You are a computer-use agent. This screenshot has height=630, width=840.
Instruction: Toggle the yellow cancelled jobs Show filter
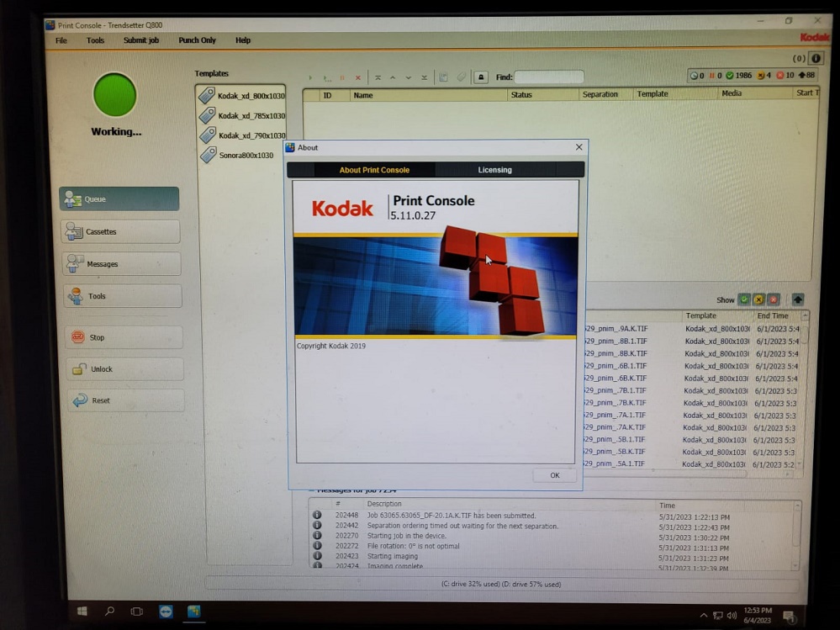(758, 299)
